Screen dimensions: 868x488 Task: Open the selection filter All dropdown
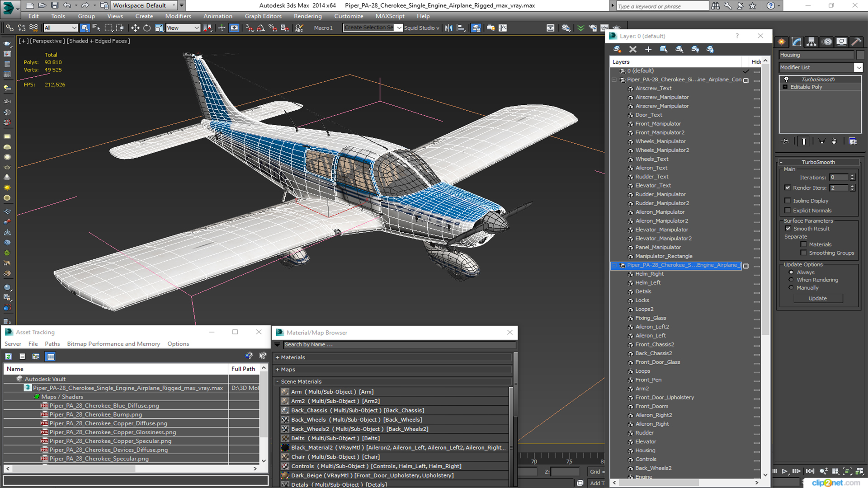(x=61, y=28)
